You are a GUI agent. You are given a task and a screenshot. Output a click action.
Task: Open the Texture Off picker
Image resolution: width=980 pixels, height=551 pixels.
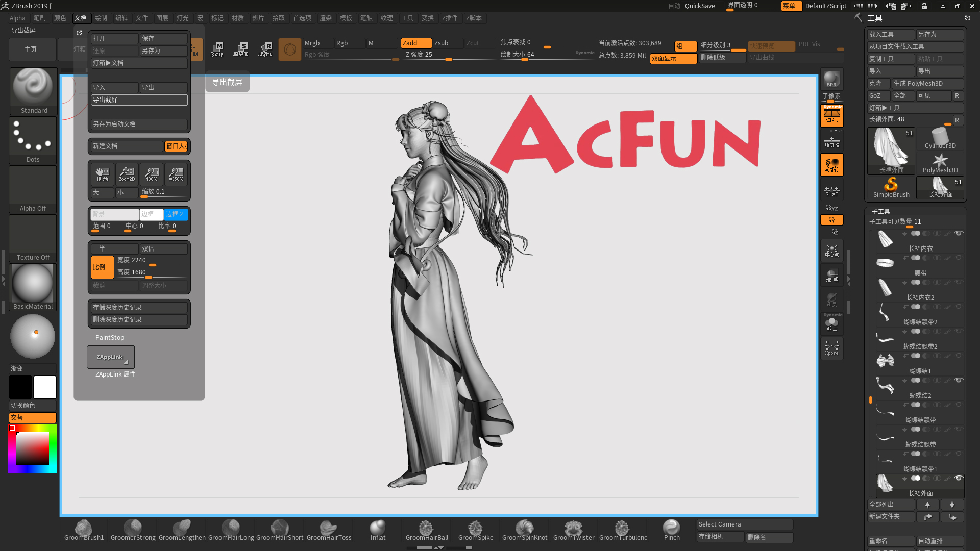click(x=33, y=238)
